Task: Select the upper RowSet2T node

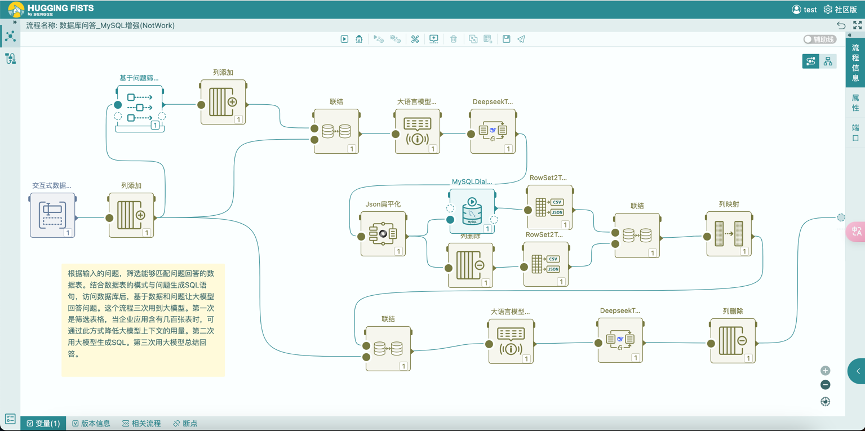Action: 549,207
